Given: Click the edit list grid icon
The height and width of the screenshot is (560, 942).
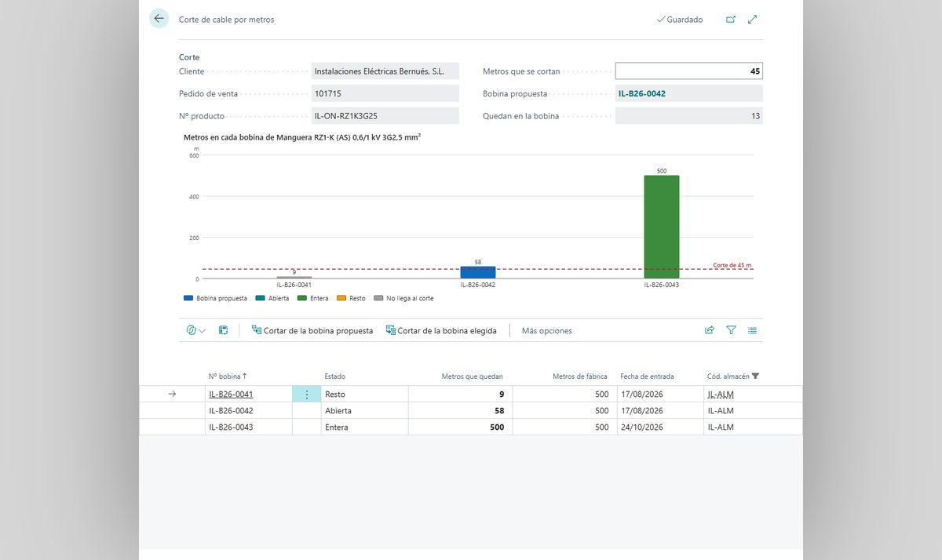Looking at the screenshot, I should point(223,331).
